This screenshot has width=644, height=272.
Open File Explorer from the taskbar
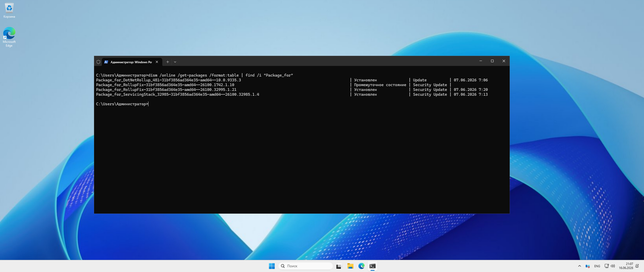click(x=350, y=266)
